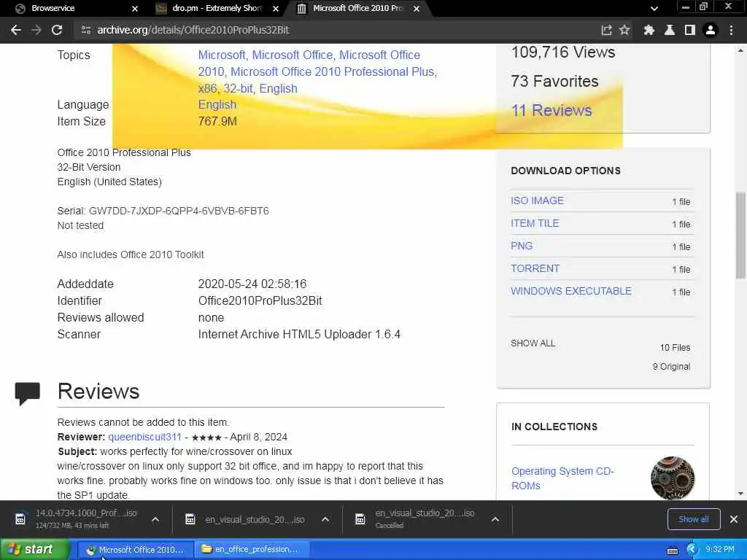The width and height of the screenshot is (747, 560).
Task: Click the 109,716 Views text
Action: pyautogui.click(x=563, y=52)
